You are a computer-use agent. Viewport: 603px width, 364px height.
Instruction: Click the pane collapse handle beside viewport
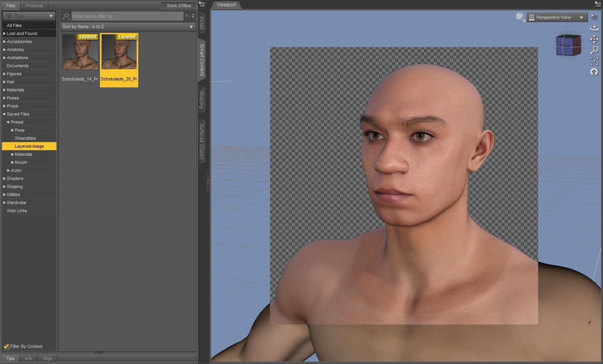(x=208, y=182)
